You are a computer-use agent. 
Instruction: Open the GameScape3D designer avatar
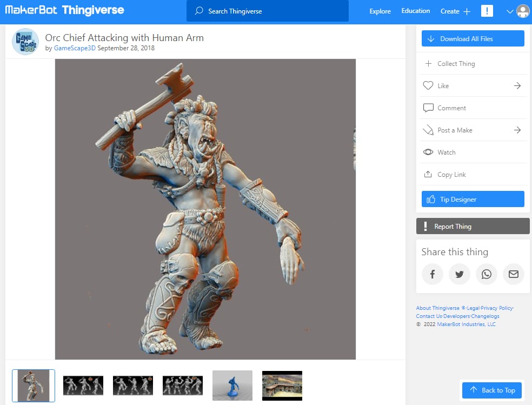(25, 42)
